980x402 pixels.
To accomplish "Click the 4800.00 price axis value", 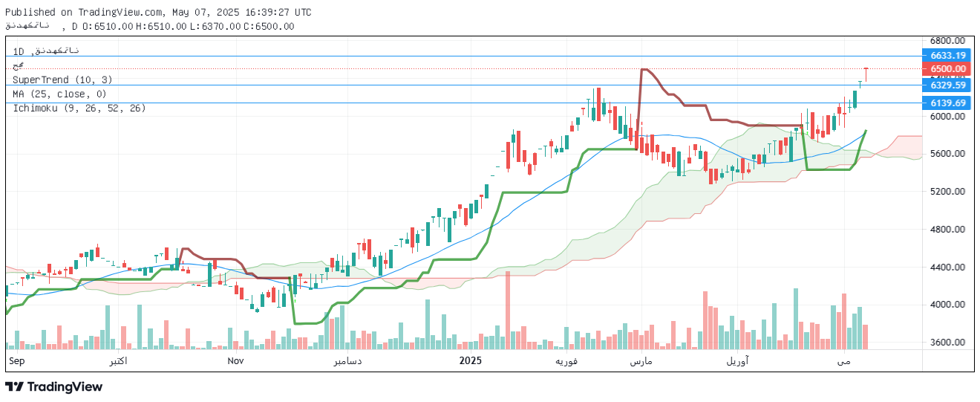I will [947, 230].
